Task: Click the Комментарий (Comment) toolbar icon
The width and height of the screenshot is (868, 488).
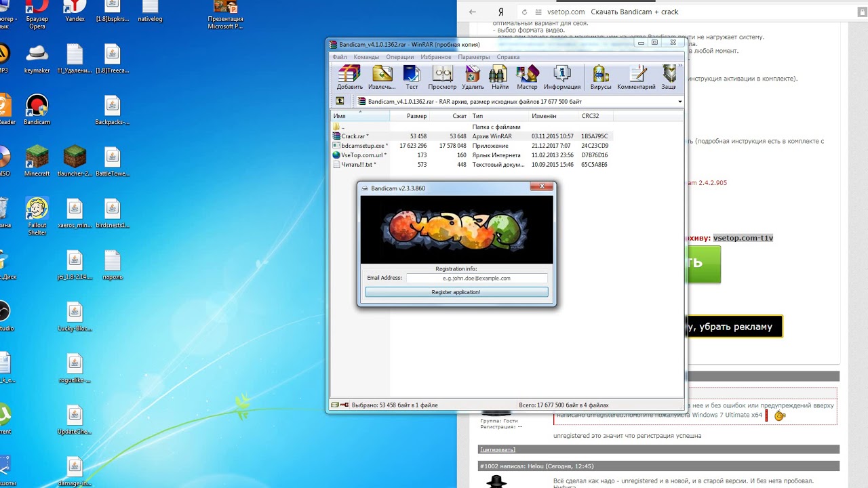Action: coord(636,77)
